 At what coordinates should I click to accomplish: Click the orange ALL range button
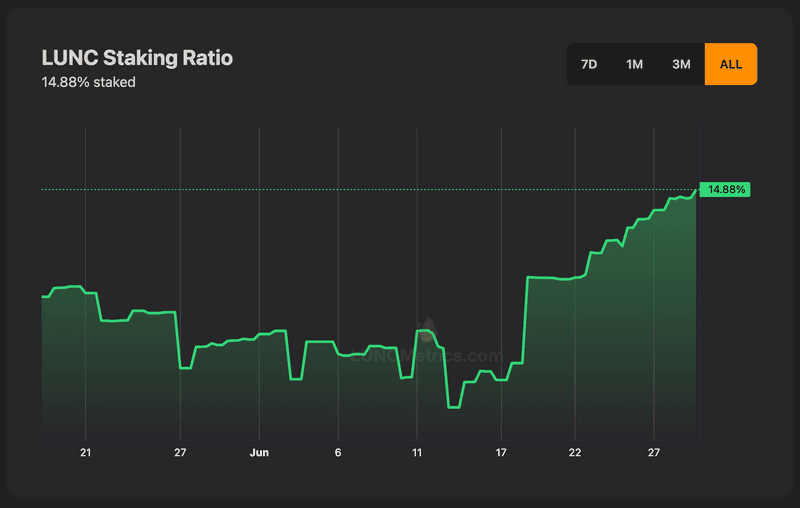(730, 64)
